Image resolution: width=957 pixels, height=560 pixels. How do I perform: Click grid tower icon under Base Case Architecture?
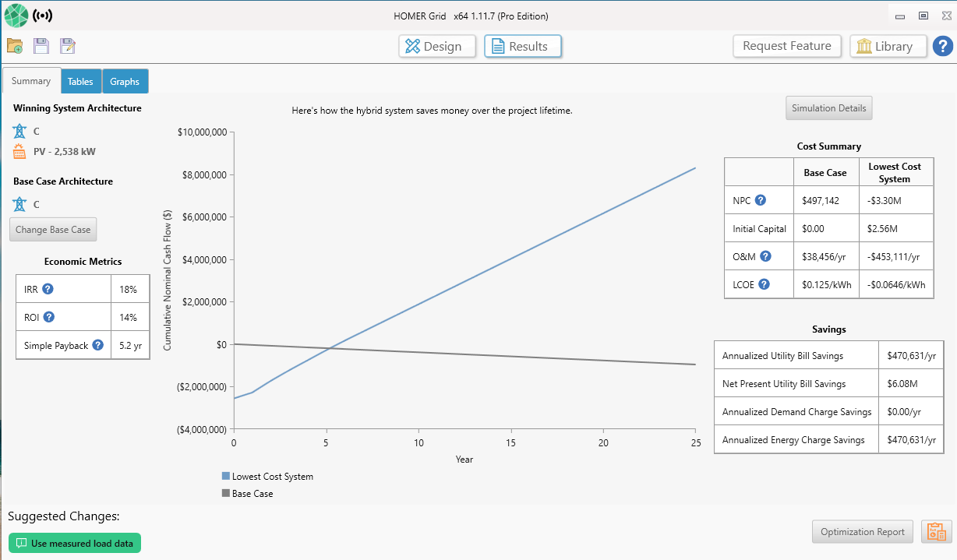coord(20,204)
